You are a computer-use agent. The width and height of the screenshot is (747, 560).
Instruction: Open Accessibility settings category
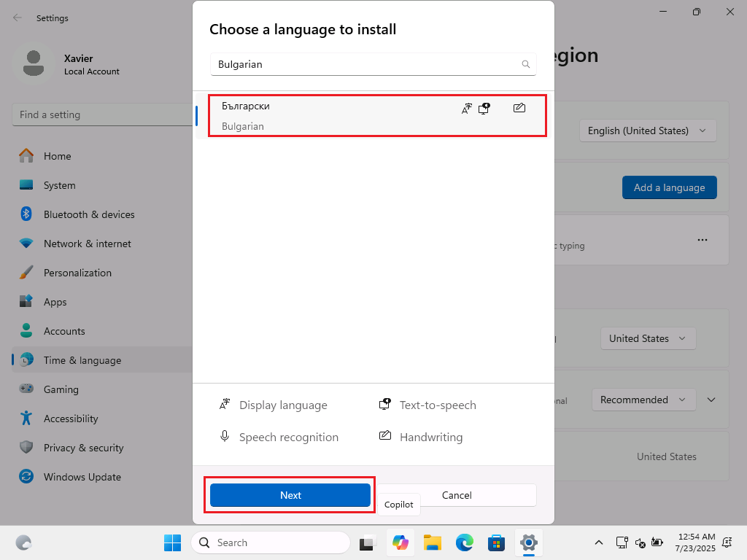[x=102, y=418]
